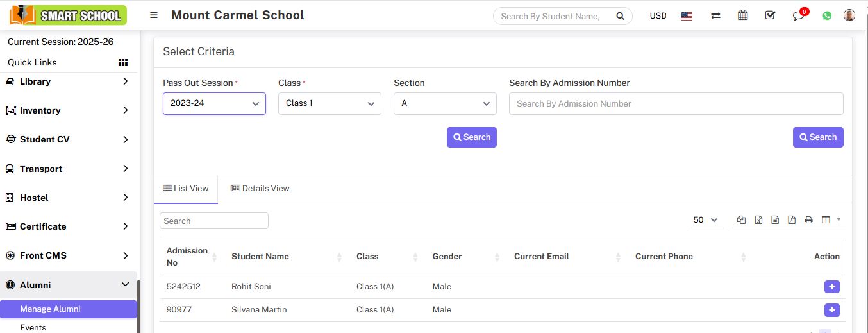The height and width of the screenshot is (333, 868).
Task: Open the Pass Out Session dropdown
Action: pyautogui.click(x=214, y=103)
